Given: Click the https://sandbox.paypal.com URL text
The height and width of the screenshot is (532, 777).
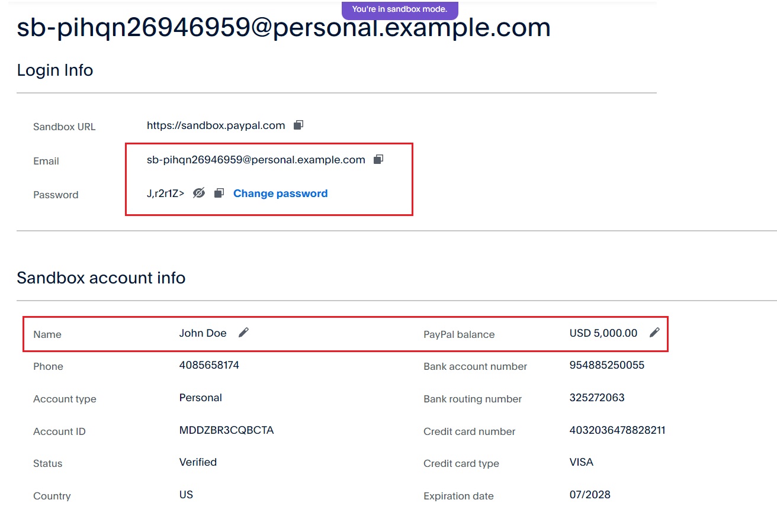Looking at the screenshot, I should 216,125.
